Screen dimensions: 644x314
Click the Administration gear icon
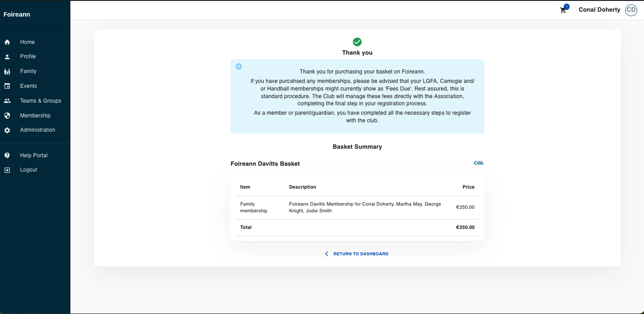(7, 130)
